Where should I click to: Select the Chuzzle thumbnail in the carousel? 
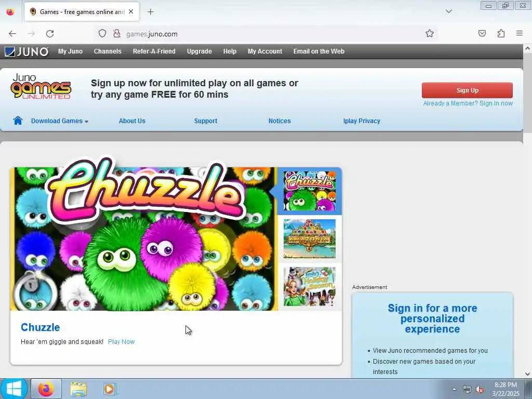(x=310, y=191)
